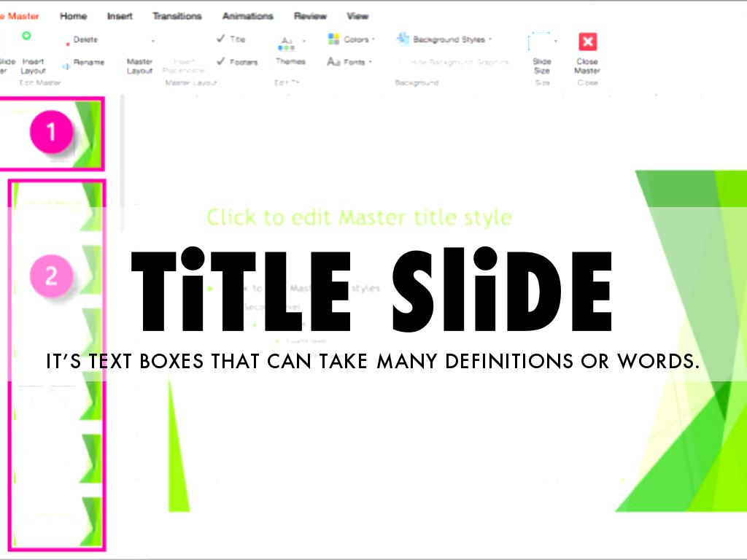Click the Rename layout icon
The width and height of the screenshot is (747, 560).
[x=66, y=64]
